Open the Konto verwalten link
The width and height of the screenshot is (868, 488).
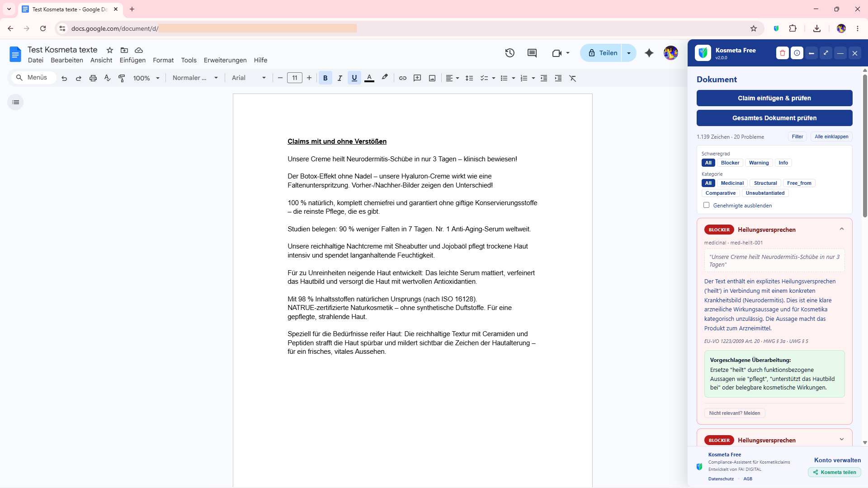point(837,460)
